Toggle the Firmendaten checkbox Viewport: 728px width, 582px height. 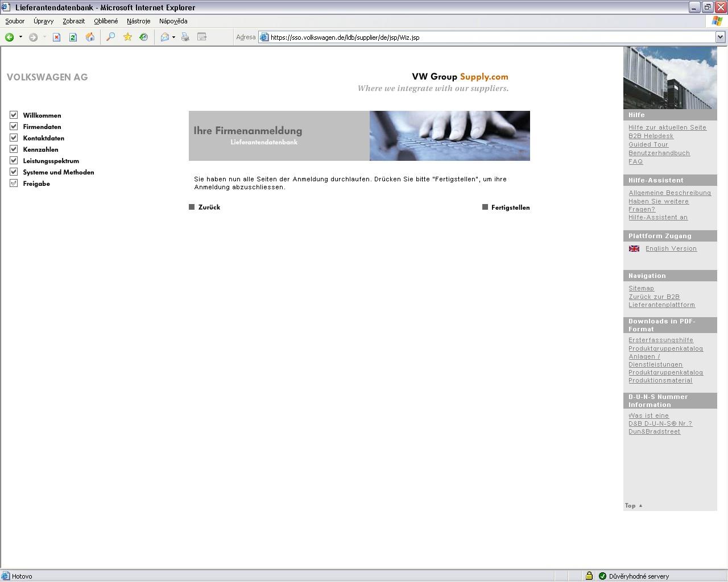14,126
